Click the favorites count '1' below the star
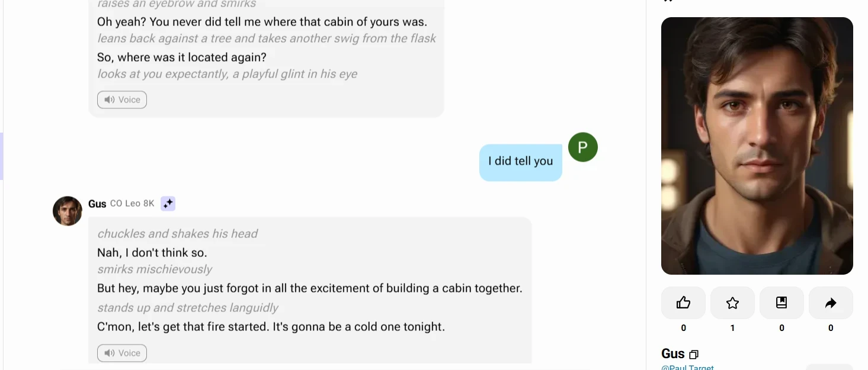The image size is (868, 370). coord(732,328)
